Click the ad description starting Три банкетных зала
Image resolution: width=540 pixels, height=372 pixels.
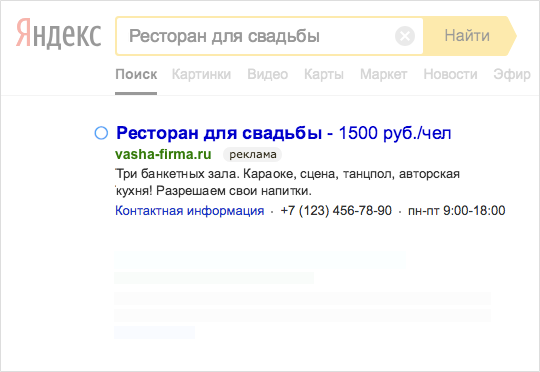[x=287, y=182]
